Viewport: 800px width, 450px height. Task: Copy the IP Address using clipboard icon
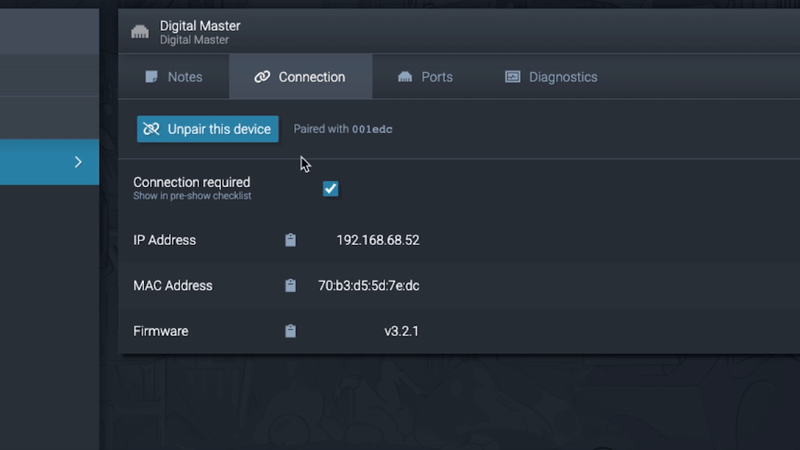(290, 240)
